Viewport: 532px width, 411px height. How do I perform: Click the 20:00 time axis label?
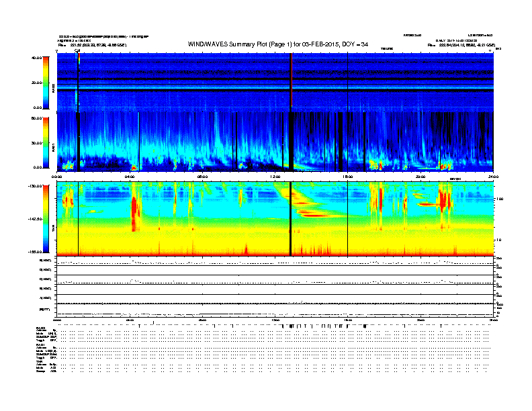click(420, 177)
